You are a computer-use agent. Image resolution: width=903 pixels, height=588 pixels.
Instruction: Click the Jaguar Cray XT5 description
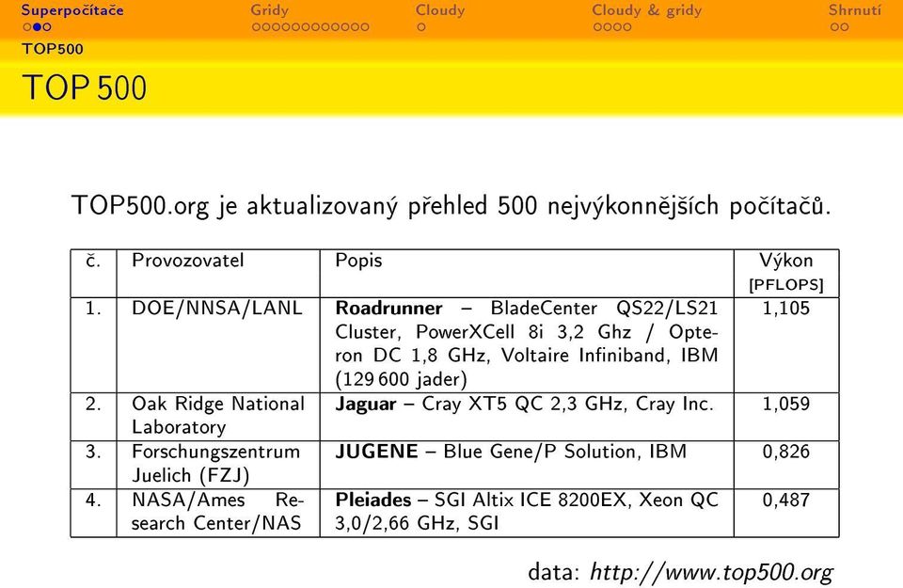[x=524, y=405]
